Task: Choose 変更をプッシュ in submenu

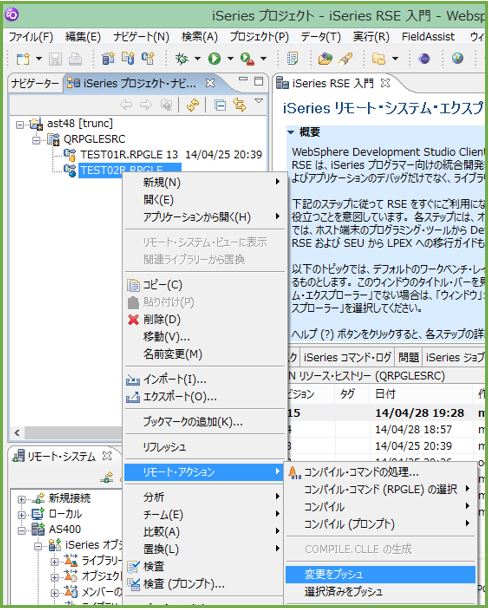Action: [381, 574]
